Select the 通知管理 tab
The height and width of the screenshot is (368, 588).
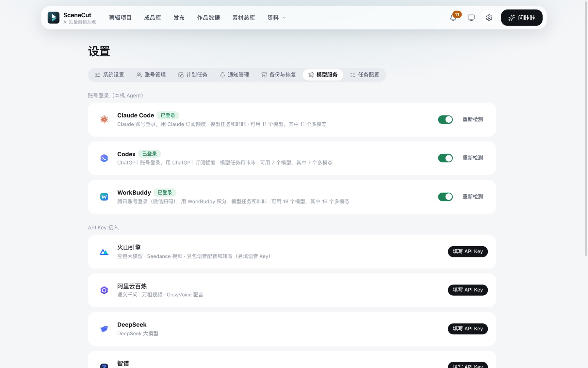pyautogui.click(x=235, y=75)
